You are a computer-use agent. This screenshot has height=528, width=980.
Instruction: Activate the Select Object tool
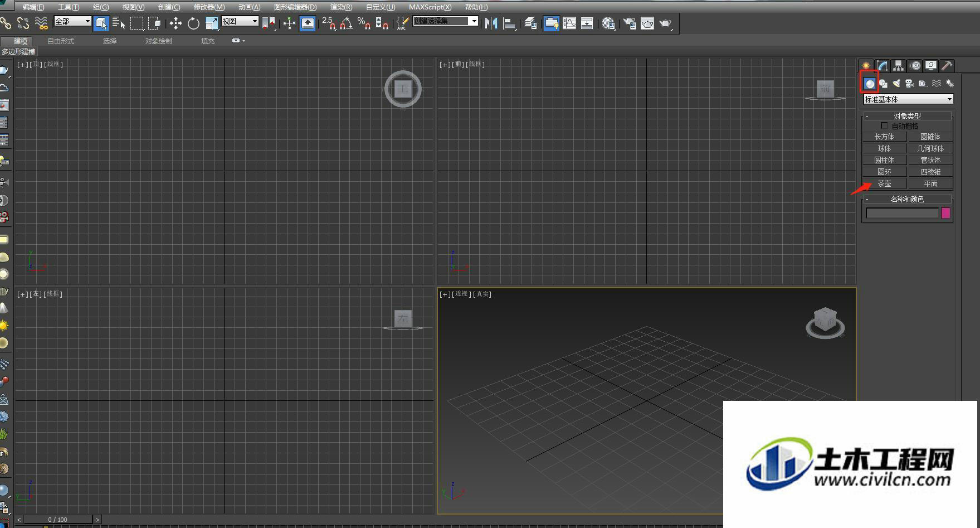pos(101,23)
